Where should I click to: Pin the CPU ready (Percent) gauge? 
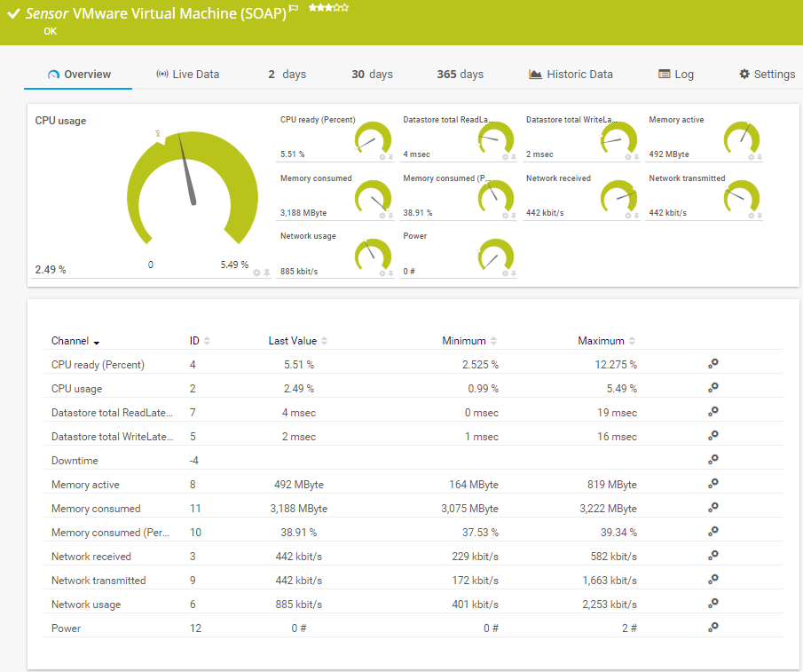391,157
